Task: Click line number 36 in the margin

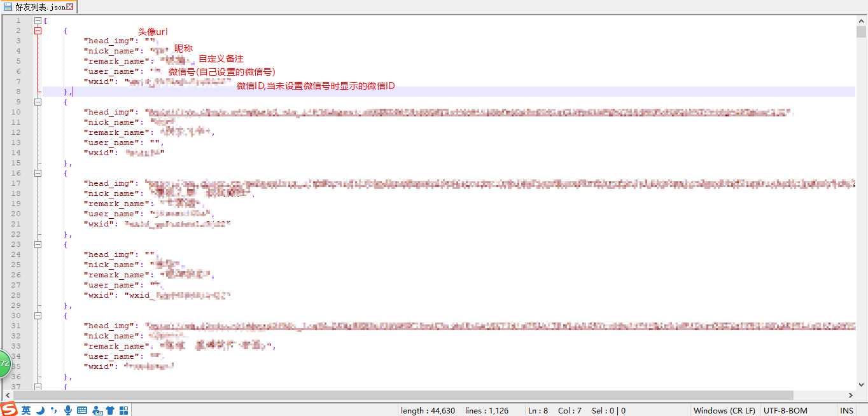Action: (x=16, y=377)
